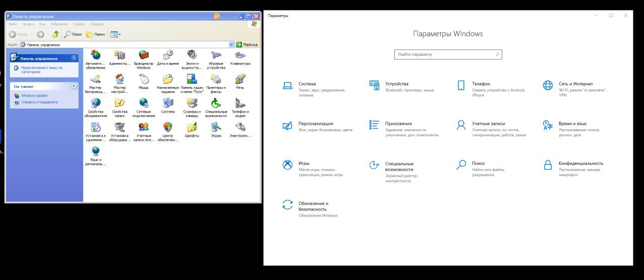644x280 pixels.
Task: Open Сеть и Интернет category
Action: (x=575, y=89)
